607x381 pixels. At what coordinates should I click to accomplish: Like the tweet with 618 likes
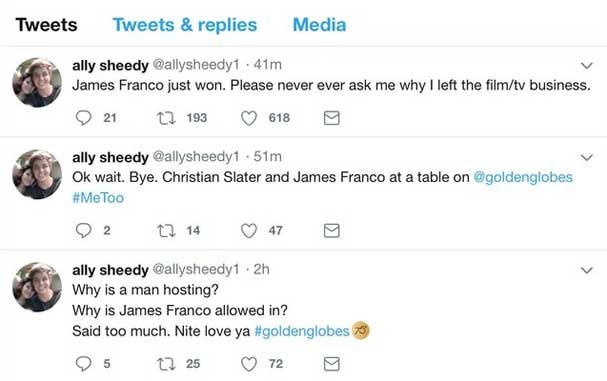[x=249, y=118]
